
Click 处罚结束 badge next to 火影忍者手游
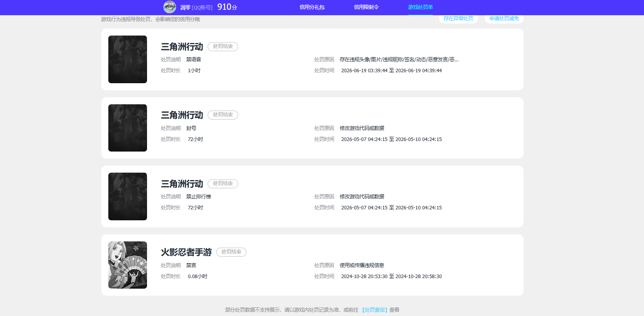(231, 252)
